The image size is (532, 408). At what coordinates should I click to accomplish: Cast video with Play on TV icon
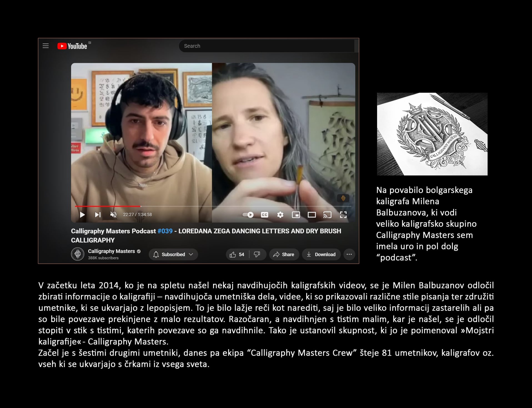pyautogui.click(x=327, y=215)
